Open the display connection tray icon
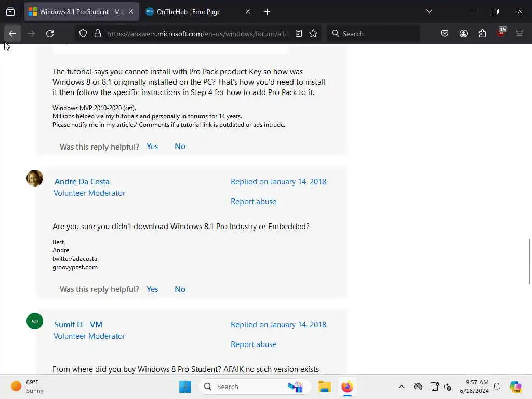This screenshot has width=532, height=399. [x=434, y=387]
